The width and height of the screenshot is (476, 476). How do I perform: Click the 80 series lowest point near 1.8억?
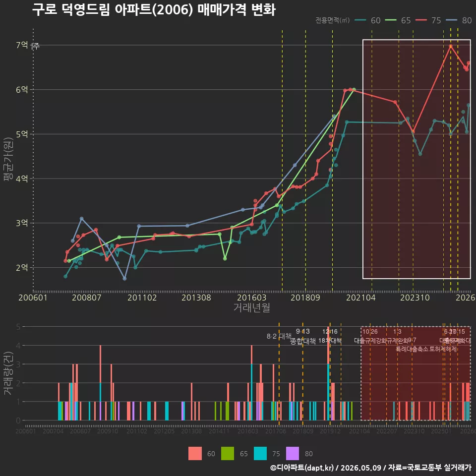pyautogui.click(x=124, y=278)
